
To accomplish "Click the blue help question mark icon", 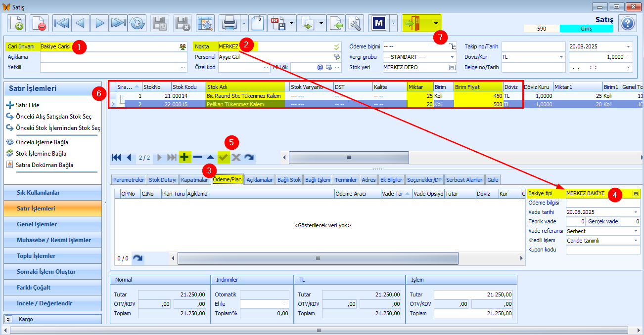I will tap(627, 23).
